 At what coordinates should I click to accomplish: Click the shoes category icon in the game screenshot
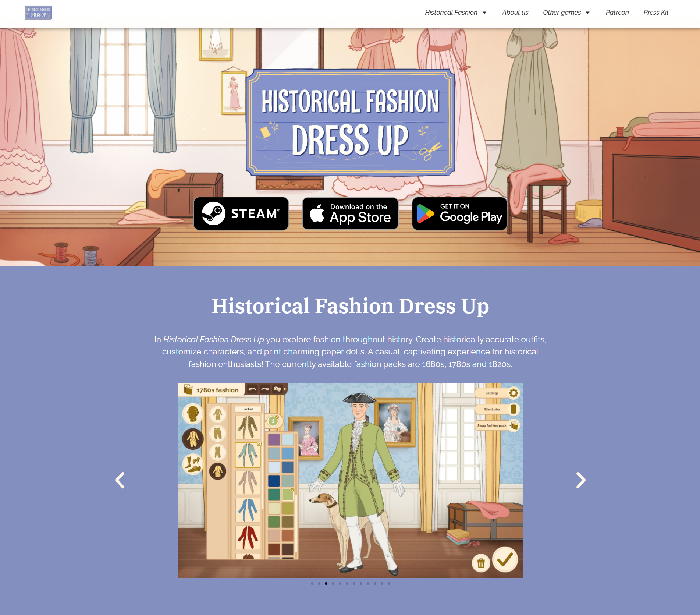tap(193, 464)
